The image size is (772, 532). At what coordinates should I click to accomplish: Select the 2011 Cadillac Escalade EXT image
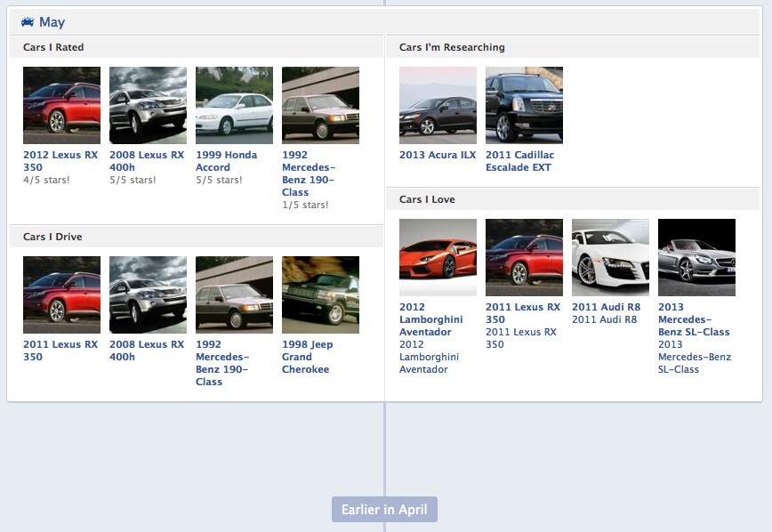click(524, 105)
